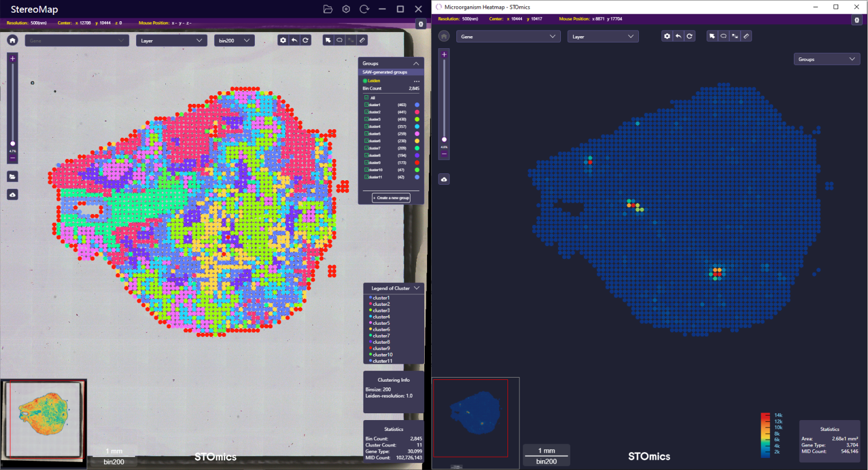Select the lasso tool in StereoMap toolbar
The image size is (868, 470).
[x=339, y=40]
